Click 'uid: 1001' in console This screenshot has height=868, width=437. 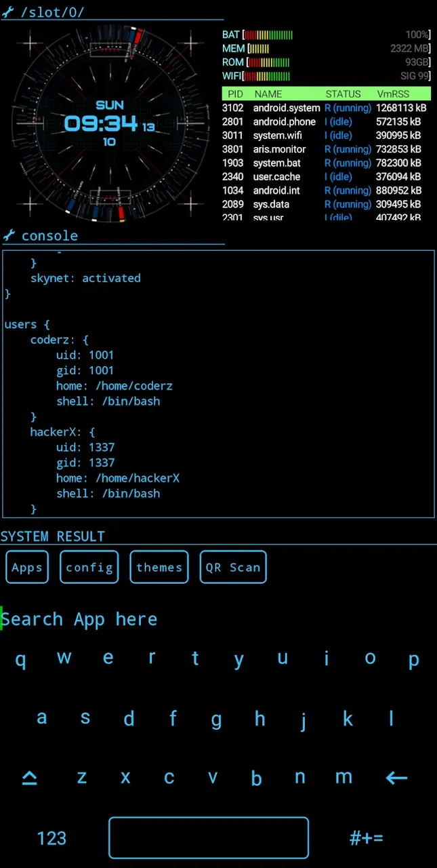(x=85, y=355)
